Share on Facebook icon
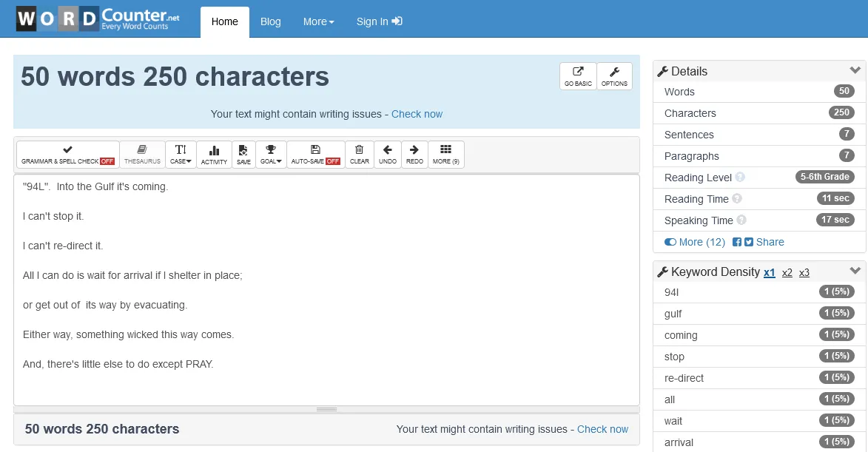Screen dimensions: 868x452 coord(737,242)
